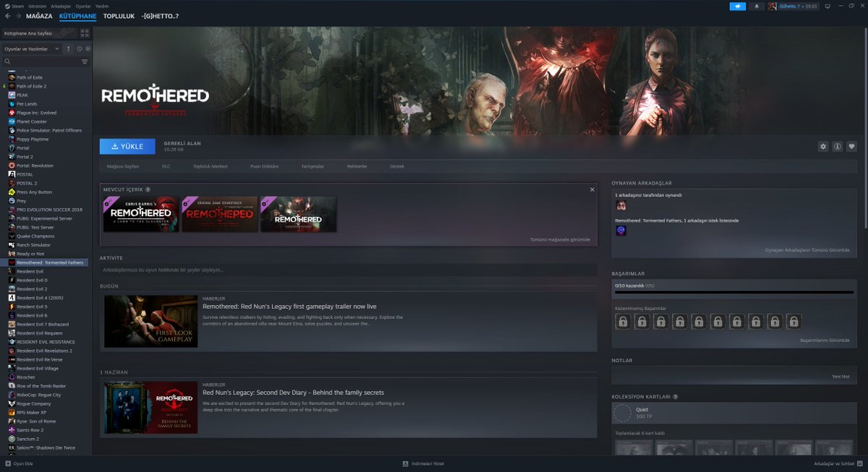Click the Oyun Ekle plus icon

(x=8, y=463)
